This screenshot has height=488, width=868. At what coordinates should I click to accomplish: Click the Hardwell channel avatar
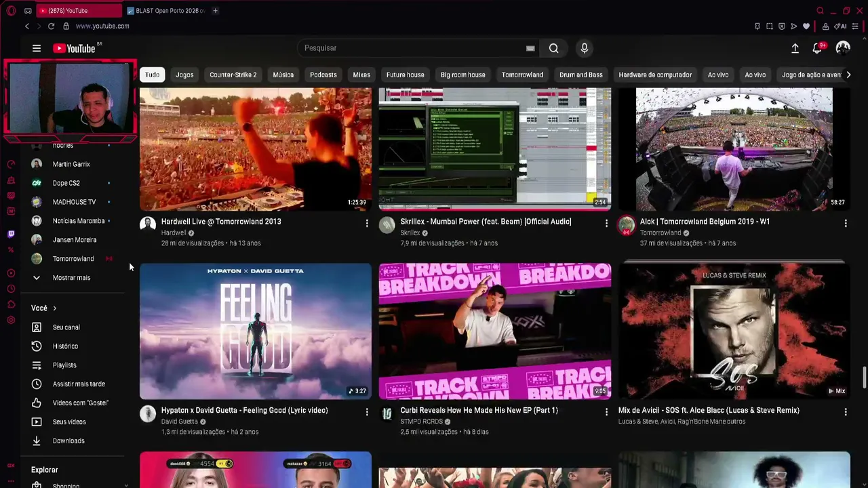(x=148, y=225)
